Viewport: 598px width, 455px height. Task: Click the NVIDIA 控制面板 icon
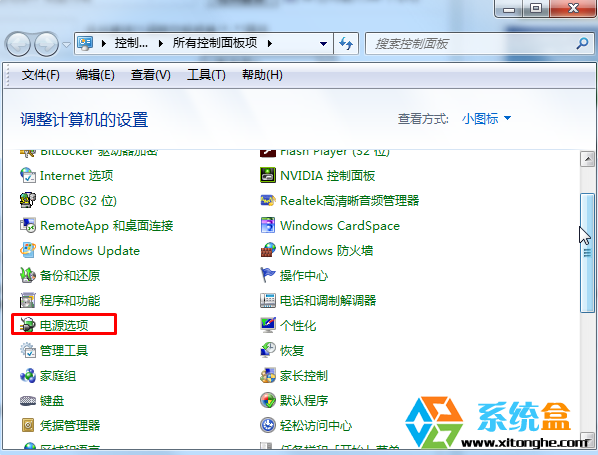click(x=268, y=175)
